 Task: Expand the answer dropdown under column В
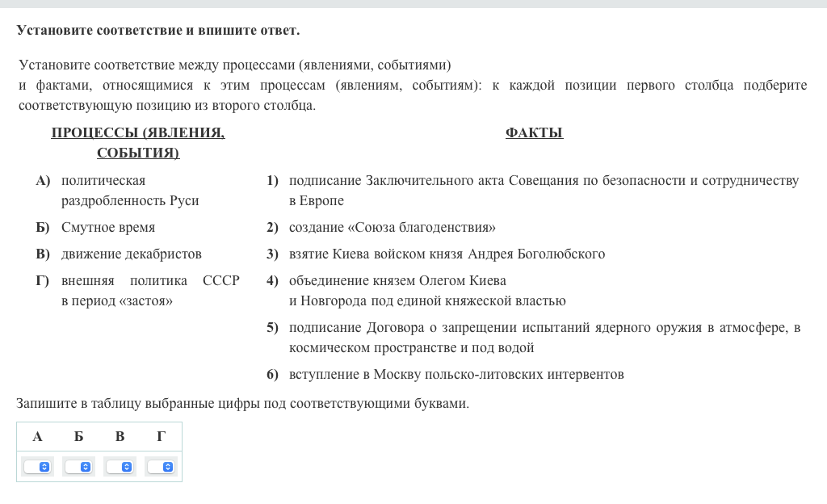point(120,467)
